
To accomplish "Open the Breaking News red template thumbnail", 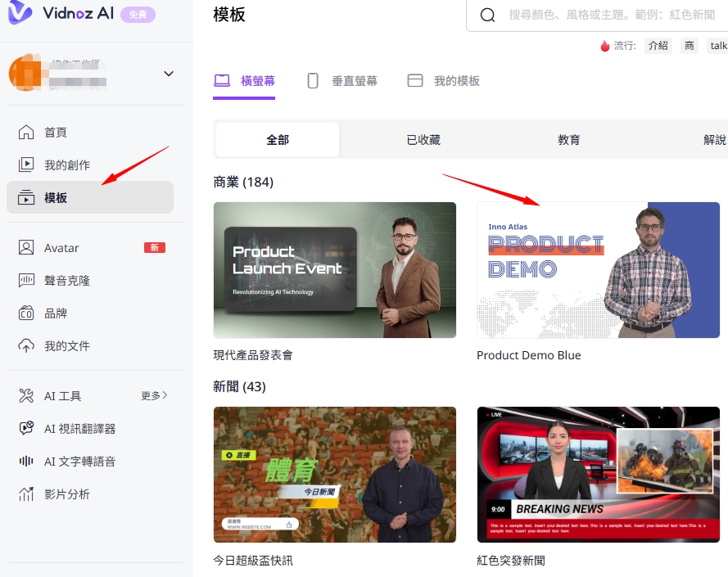I will tap(599, 475).
